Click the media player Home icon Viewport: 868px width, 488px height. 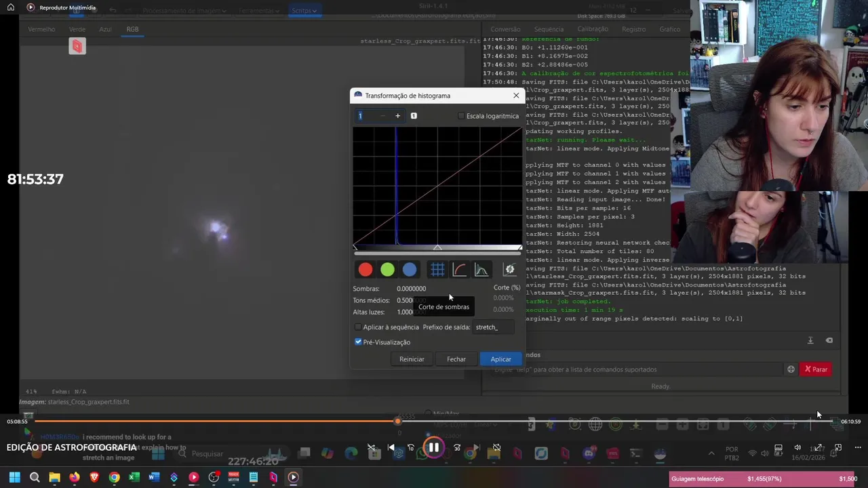click(x=10, y=7)
